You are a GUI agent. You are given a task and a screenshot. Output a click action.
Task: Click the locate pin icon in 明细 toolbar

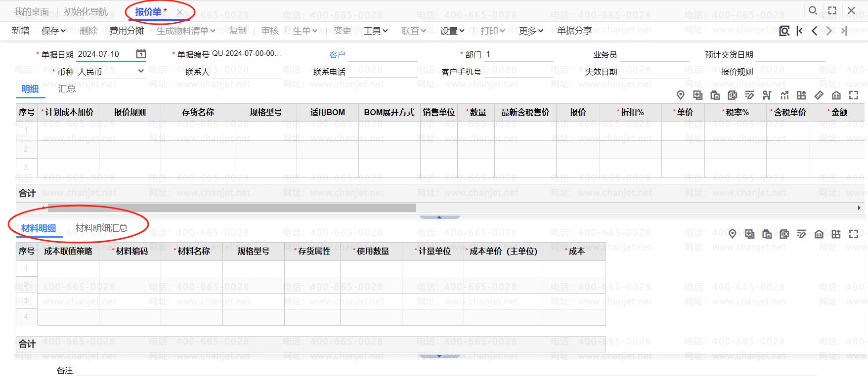click(x=681, y=95)
